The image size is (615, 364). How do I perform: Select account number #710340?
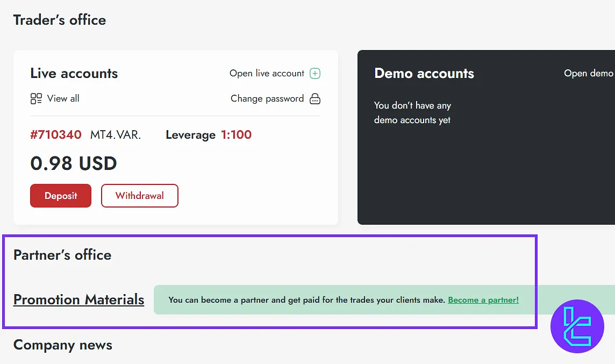56,134
